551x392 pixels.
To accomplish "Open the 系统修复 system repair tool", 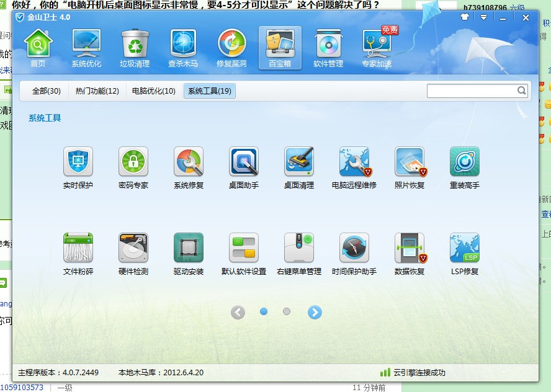I will click(x=189, y=162).
